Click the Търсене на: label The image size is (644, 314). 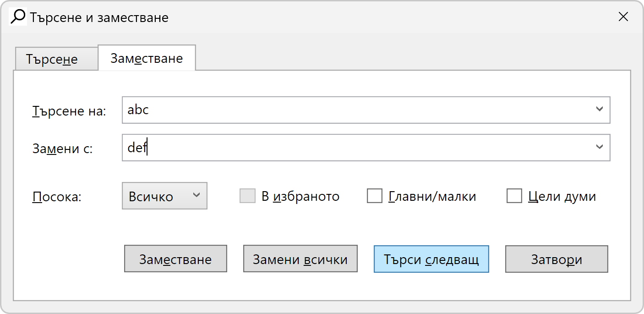69,111
